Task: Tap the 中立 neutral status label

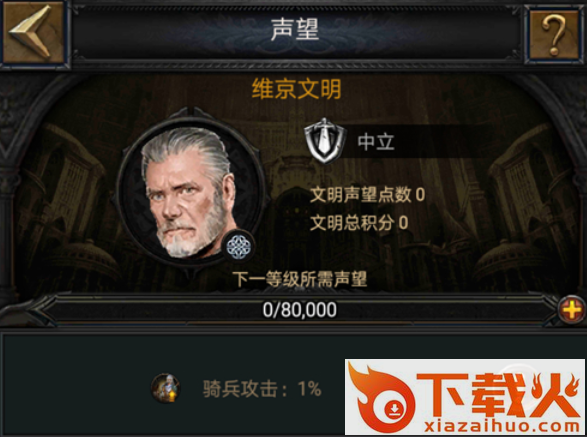Action: click(376, 142)
